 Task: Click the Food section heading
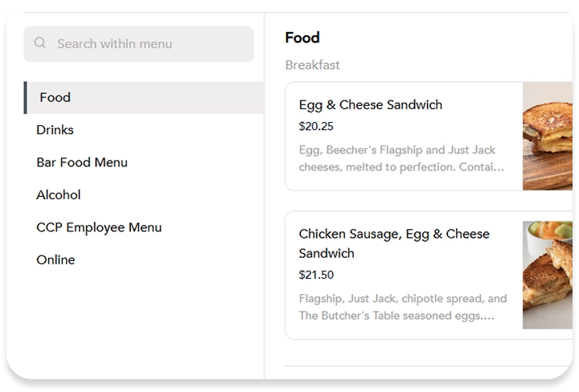pos(302,37)
